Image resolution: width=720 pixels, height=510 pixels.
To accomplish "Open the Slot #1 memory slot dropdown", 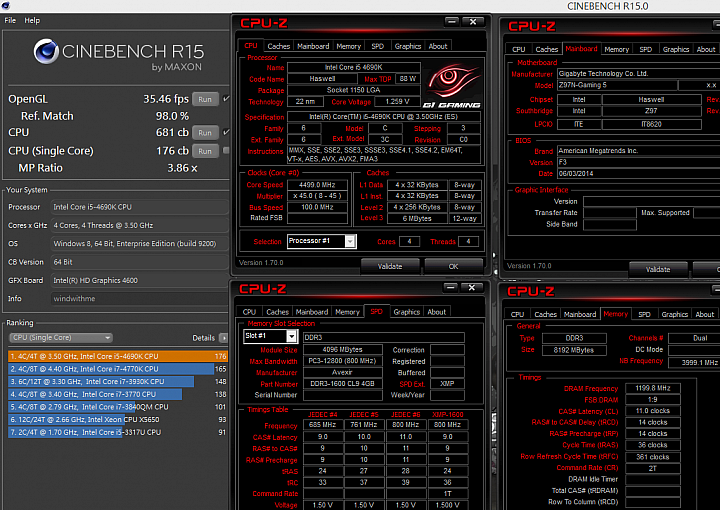I will pos(270,336).
